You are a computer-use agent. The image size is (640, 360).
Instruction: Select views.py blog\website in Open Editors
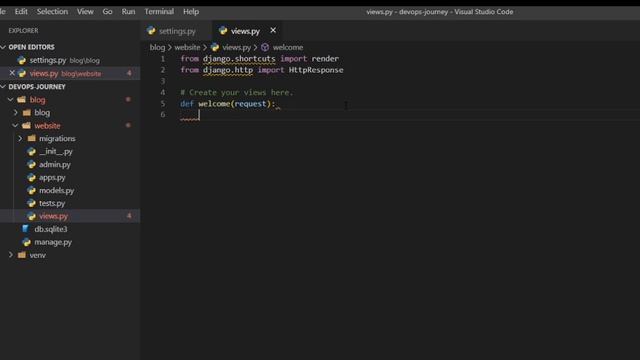[70, 73]
